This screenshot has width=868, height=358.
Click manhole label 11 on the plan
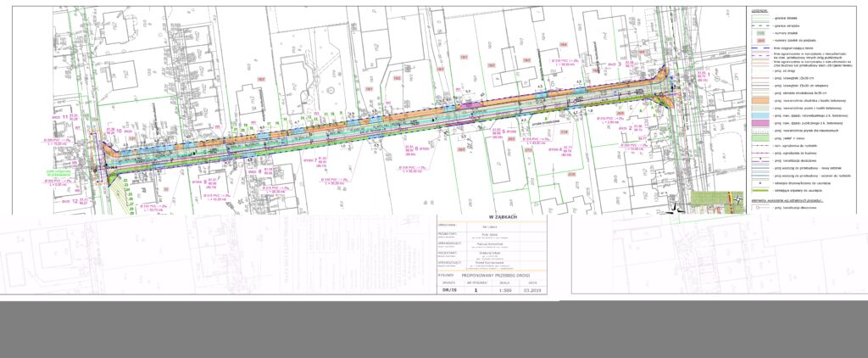[x=64, y=117]
